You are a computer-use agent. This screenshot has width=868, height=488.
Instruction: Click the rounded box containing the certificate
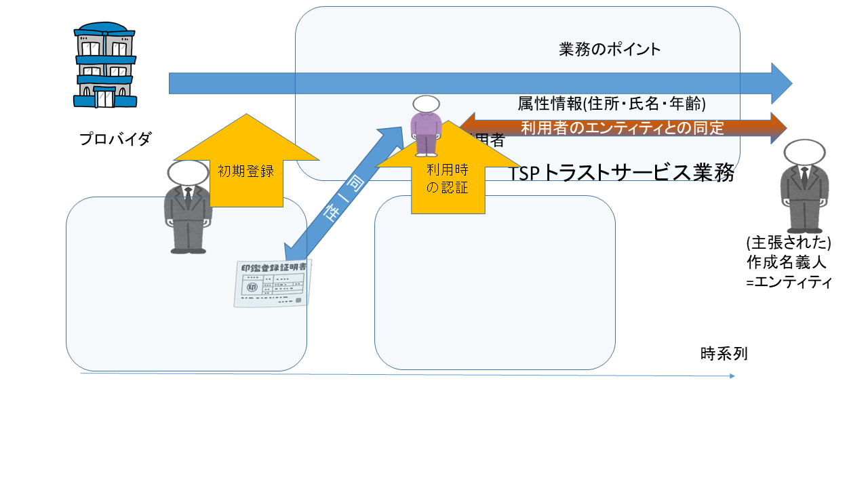tap(186, 284)
